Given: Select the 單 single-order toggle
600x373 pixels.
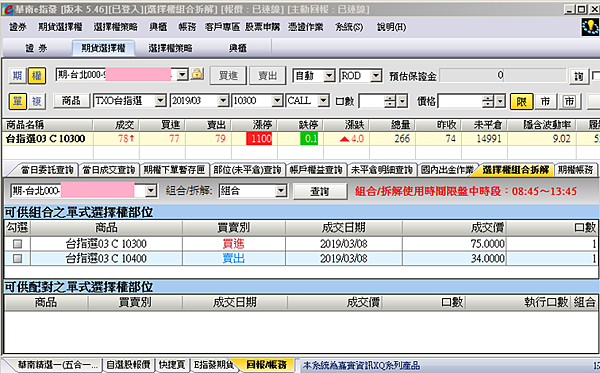Looking at the screenshot, I should click(18, 101).
